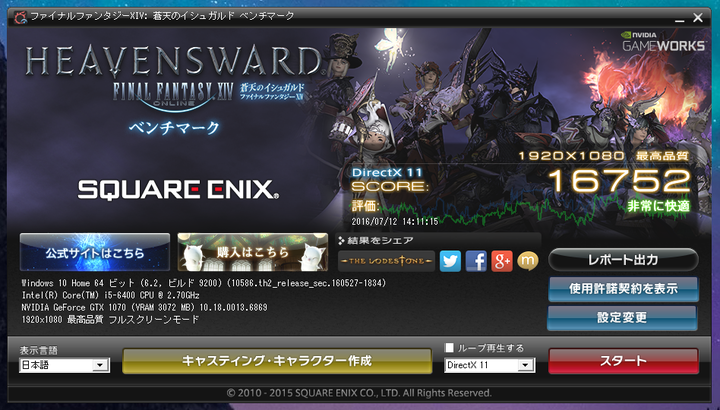Image resolution: width=720 pixels, height=410 pixels.
Task: Click the 表示言語 label
Action: (39, 350)
